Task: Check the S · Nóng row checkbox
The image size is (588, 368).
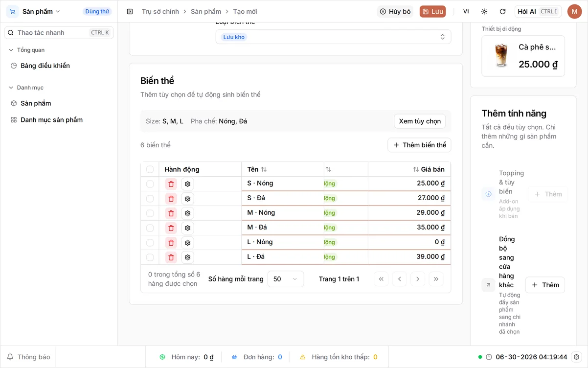Action: tap(150, 184)
